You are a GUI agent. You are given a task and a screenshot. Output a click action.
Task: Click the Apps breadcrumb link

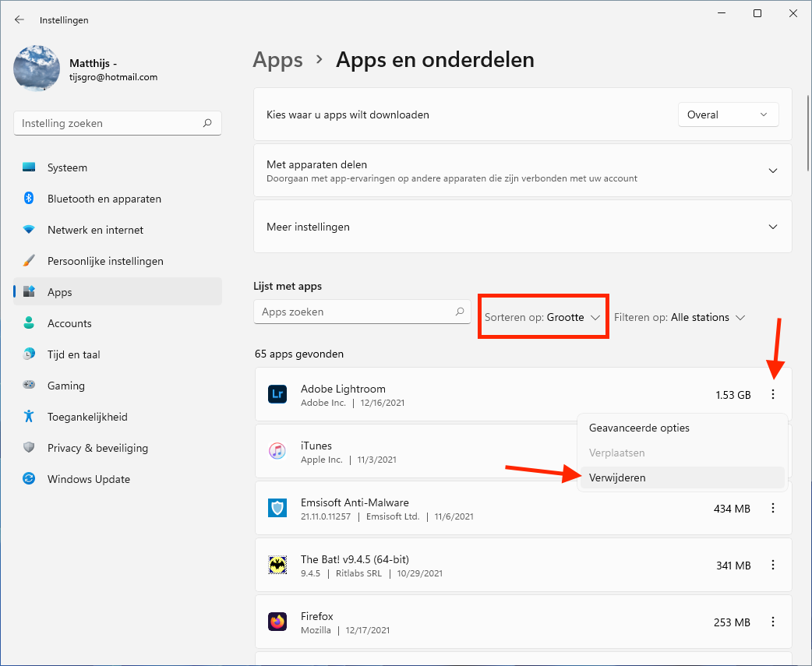[x=277, y=60]
